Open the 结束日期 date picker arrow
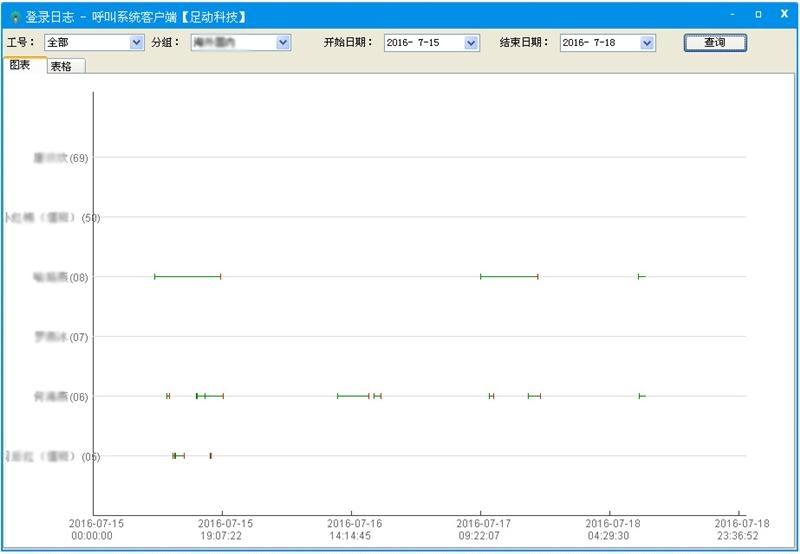The image size is (800, 554). [x=647, y=43]
